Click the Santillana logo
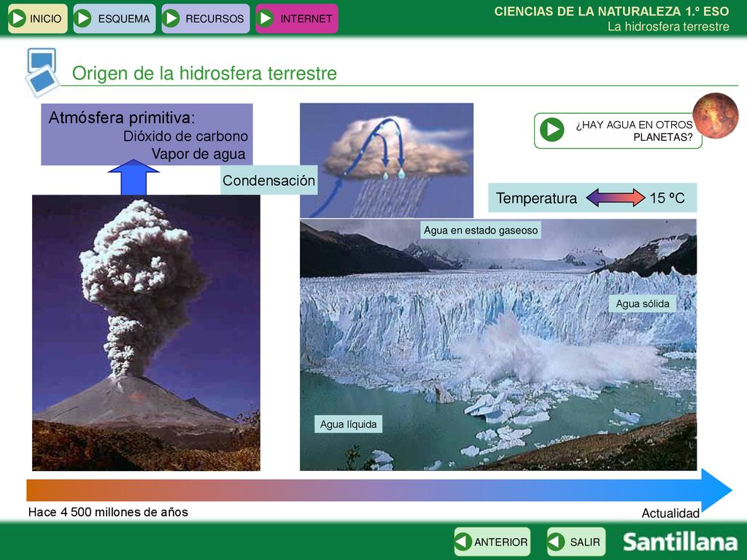The width and height of the screenshot is (747, 560). [x=681, y=542]
